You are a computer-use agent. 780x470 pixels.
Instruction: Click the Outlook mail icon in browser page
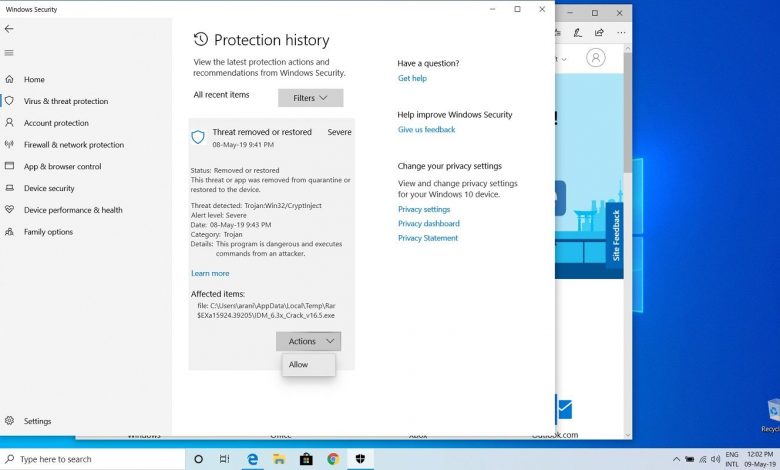point(564,409)
